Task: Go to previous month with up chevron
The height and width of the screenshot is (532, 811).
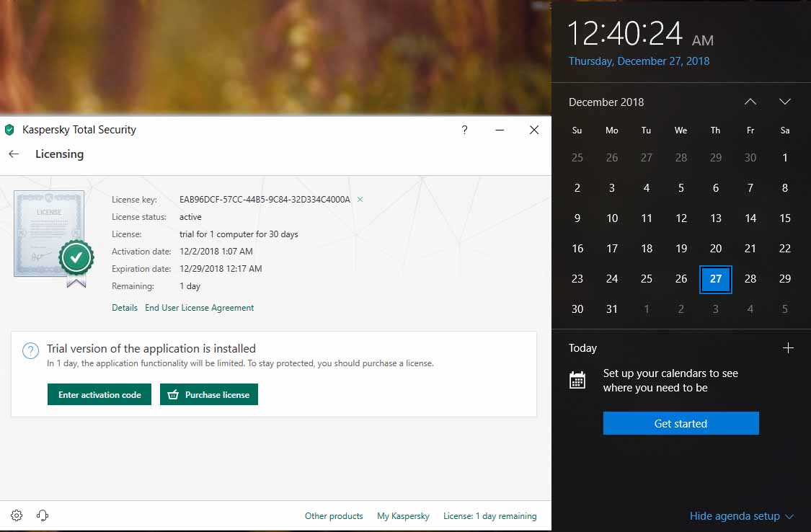Action: (750, 102)
